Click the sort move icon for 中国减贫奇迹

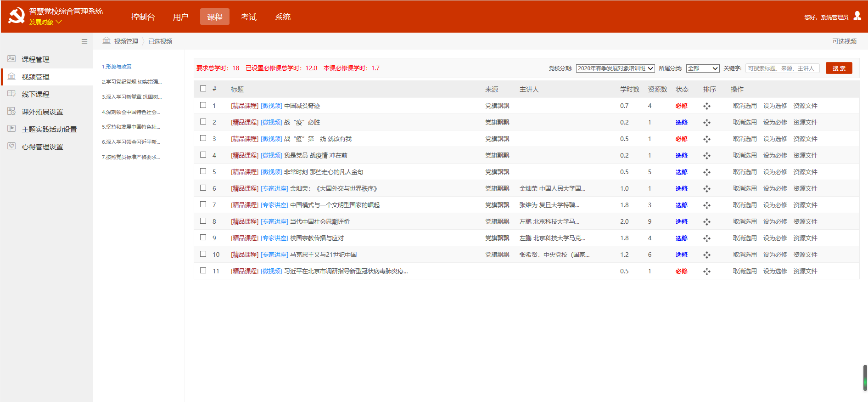point(707,106)
